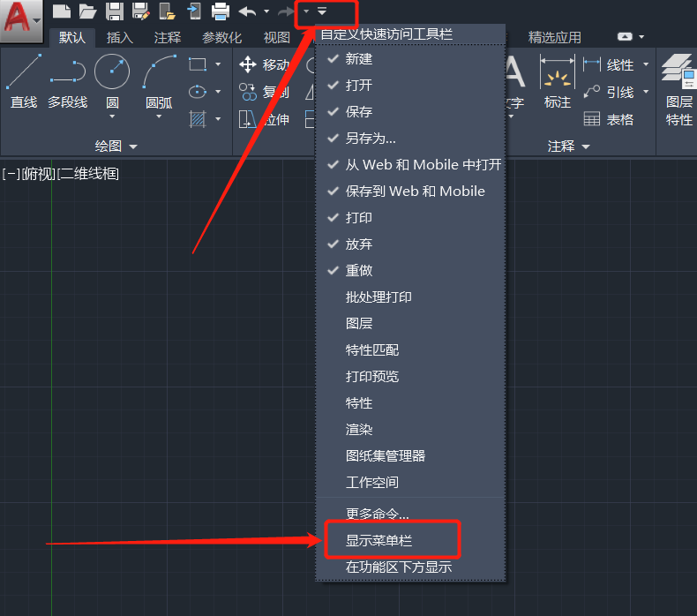
Task: Expand the 绘图 panel
Action: 116,146
